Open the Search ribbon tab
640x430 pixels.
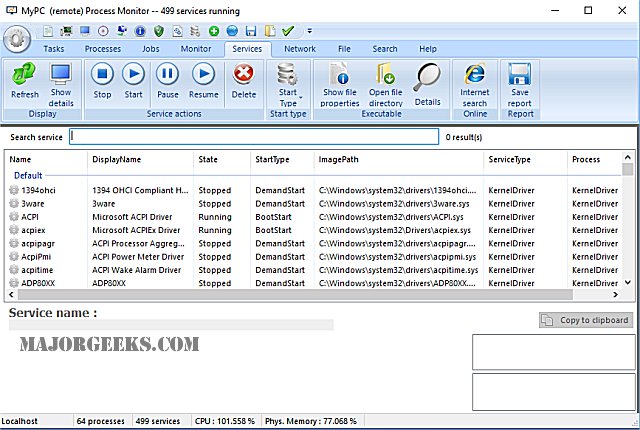[x=384, y=49]
